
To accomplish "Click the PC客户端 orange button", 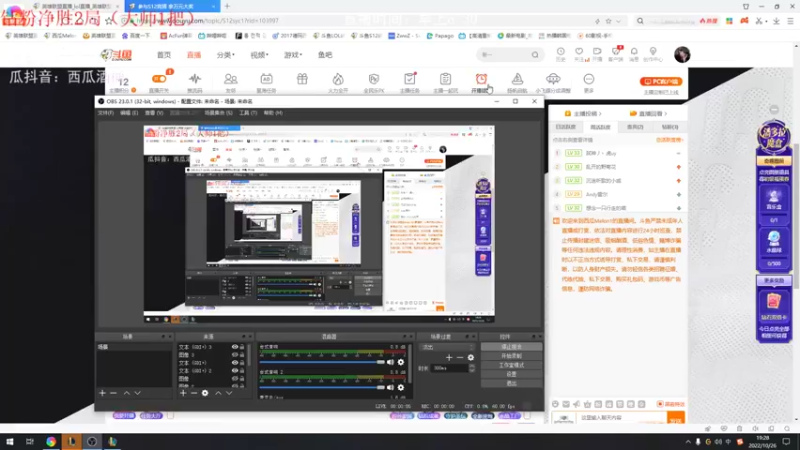I will [661, 81].
